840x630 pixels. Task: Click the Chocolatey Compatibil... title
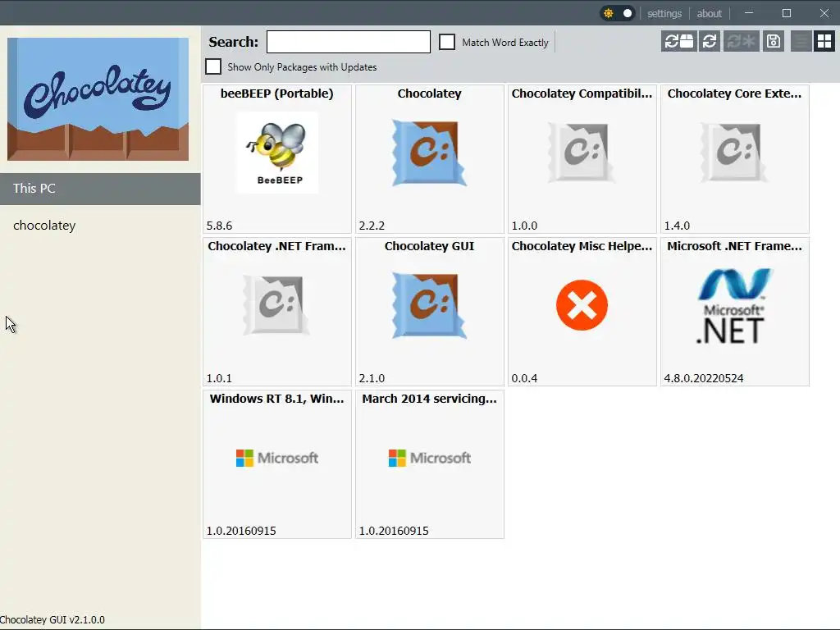(582, 94)
